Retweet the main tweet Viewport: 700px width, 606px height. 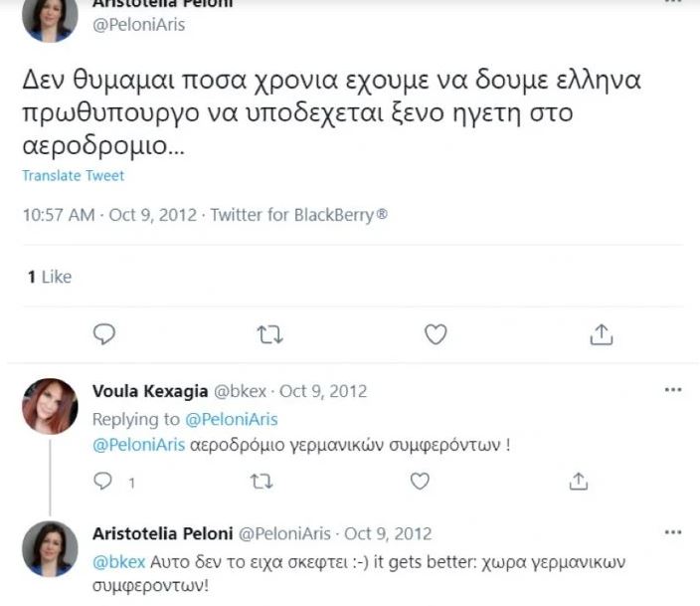coord(269,335)
